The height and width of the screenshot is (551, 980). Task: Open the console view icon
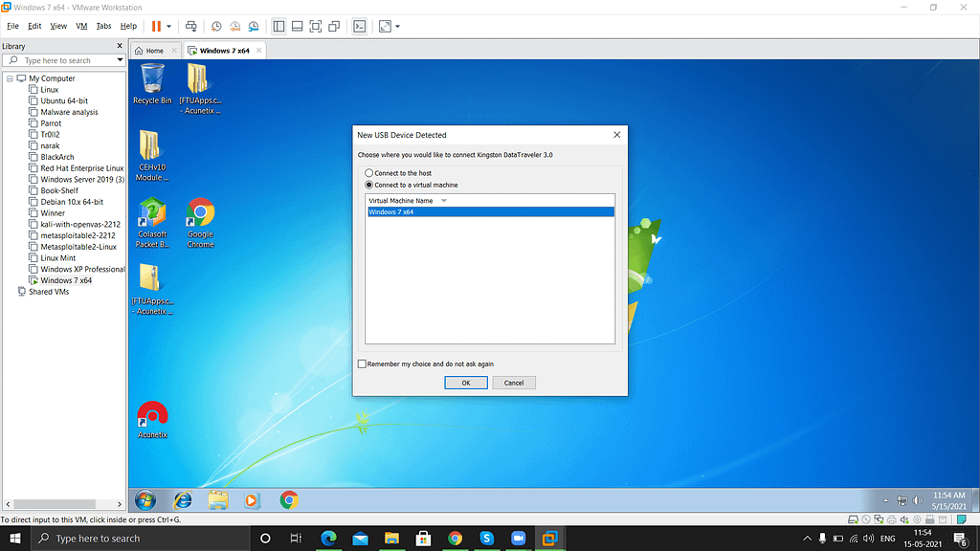click(x=360, y=26)
